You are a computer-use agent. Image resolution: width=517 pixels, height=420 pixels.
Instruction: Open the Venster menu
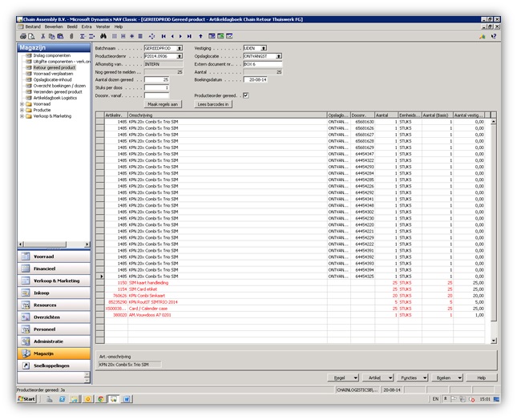point(103,26)
